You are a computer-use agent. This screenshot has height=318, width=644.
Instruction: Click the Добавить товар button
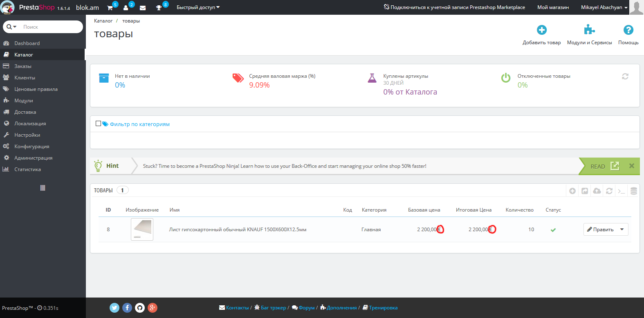[542, 35]
